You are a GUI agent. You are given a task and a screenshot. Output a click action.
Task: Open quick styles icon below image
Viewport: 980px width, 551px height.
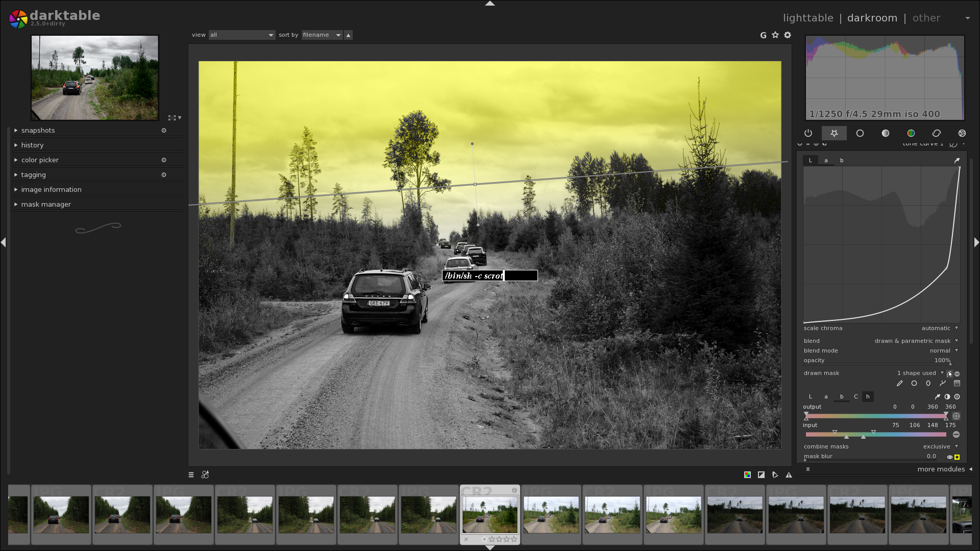coord(205,475)
